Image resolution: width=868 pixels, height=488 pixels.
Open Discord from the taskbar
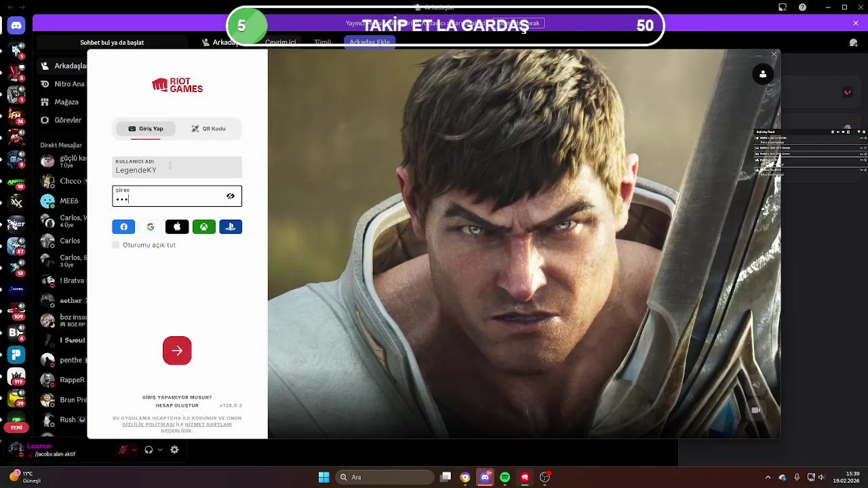point(485,477)
